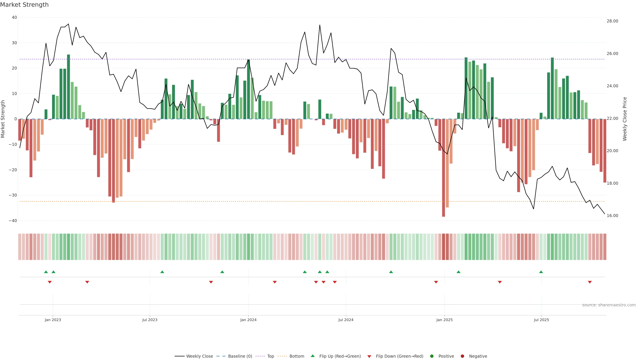Click the last flip-down marker on right

pos(590,282)
